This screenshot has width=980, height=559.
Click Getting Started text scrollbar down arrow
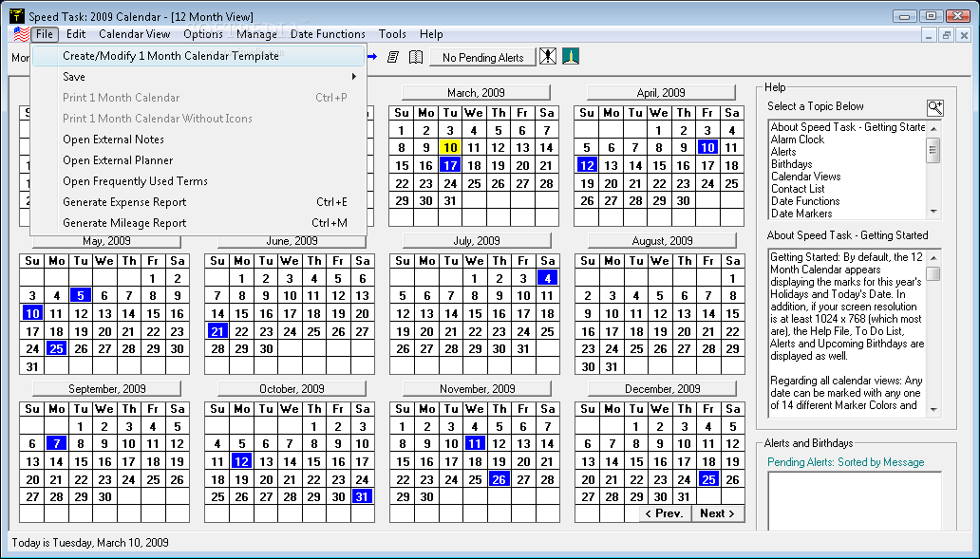click(x=933, y=410)
